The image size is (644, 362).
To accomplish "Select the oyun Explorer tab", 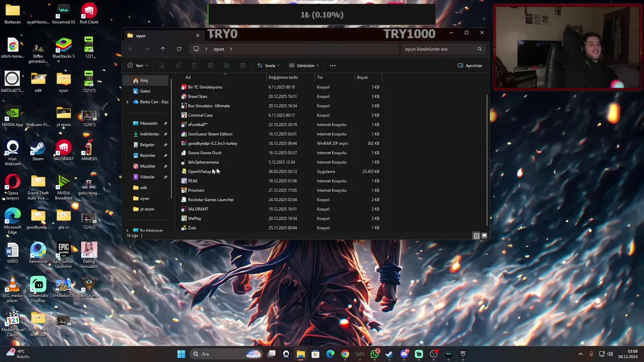I will click(x=164, y=36).
